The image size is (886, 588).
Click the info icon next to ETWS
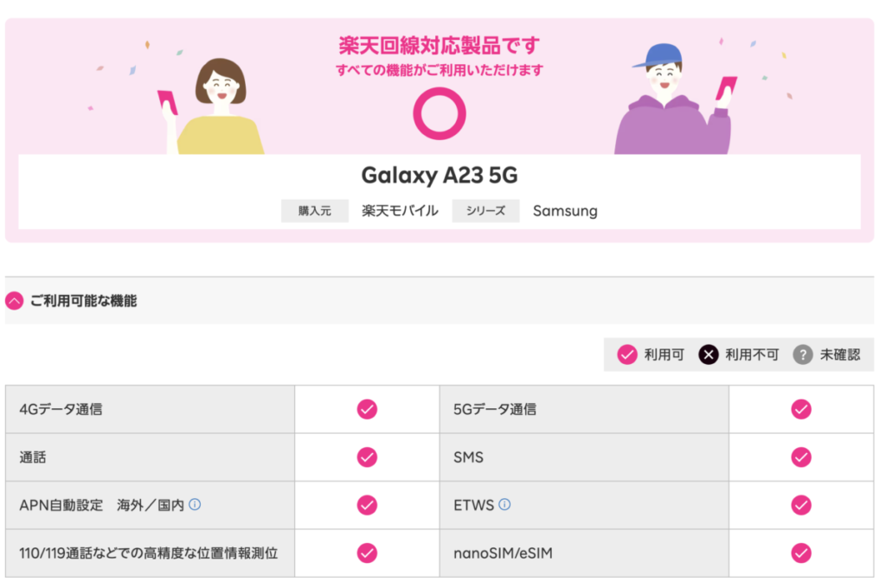click(504, 504)
